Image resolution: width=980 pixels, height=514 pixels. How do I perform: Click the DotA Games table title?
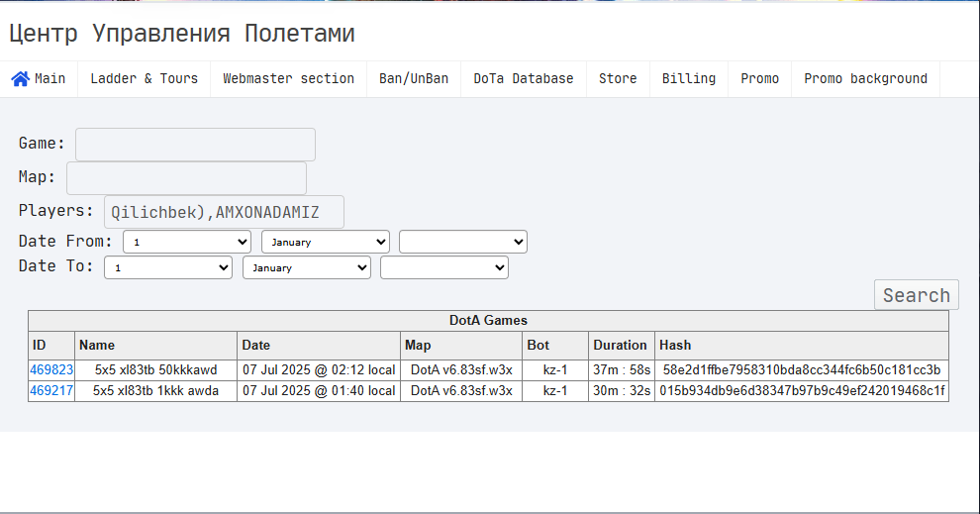click(x=488, y=321)
